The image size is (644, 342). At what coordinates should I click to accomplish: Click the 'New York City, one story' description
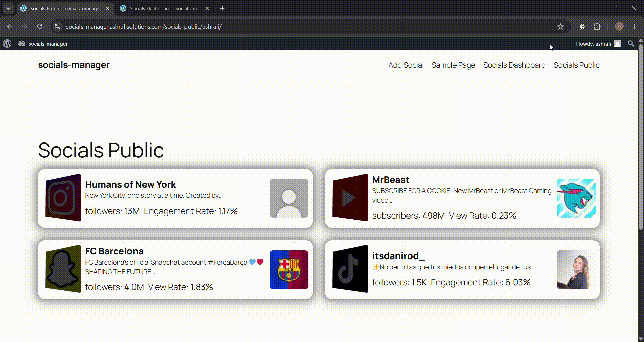[x=154, y=195]
